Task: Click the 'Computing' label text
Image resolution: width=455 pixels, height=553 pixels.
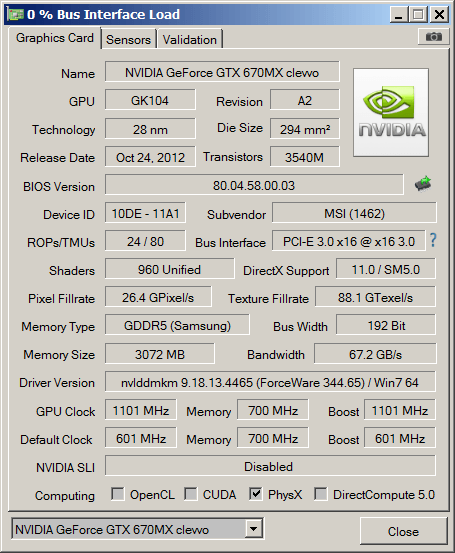Action: click(65, 496)
